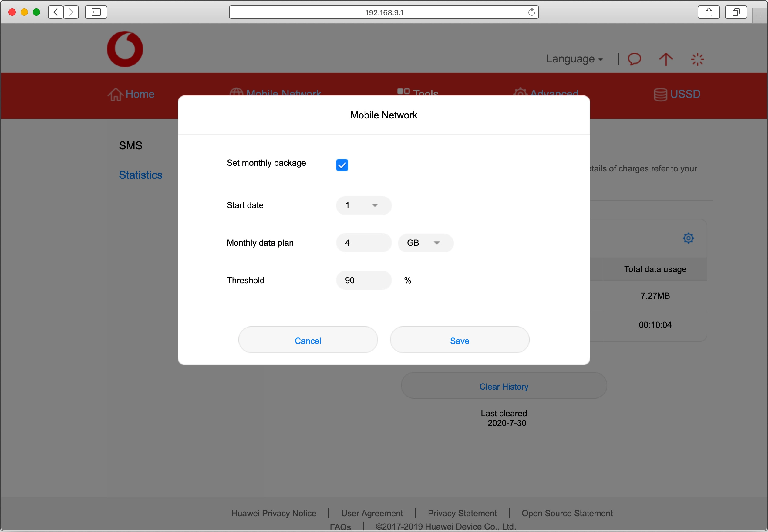The image size is (768, 532).
Task: Click the Monthly data plan value field
Action: [363, 243]
